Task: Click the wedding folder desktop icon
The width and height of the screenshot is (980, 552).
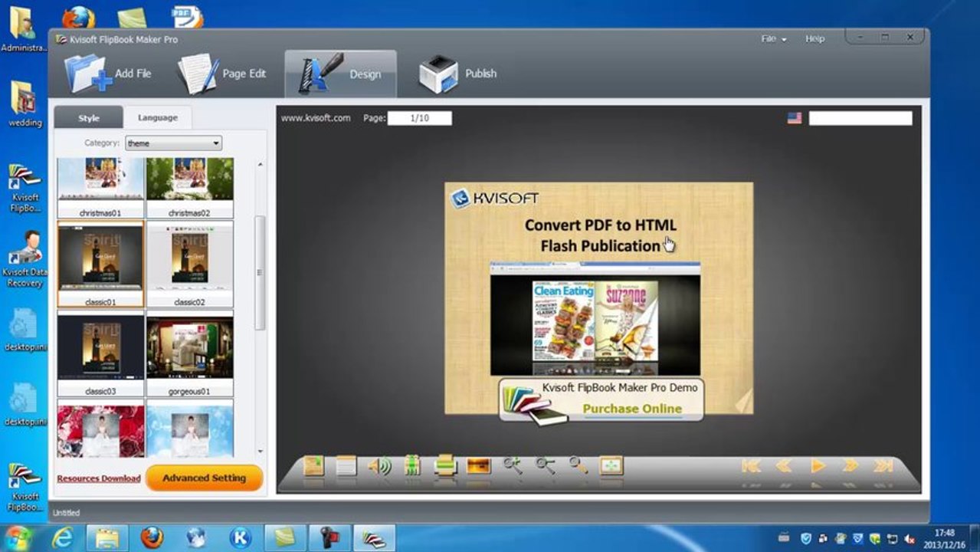Action: pyautogui.click(x=25, y=103)
